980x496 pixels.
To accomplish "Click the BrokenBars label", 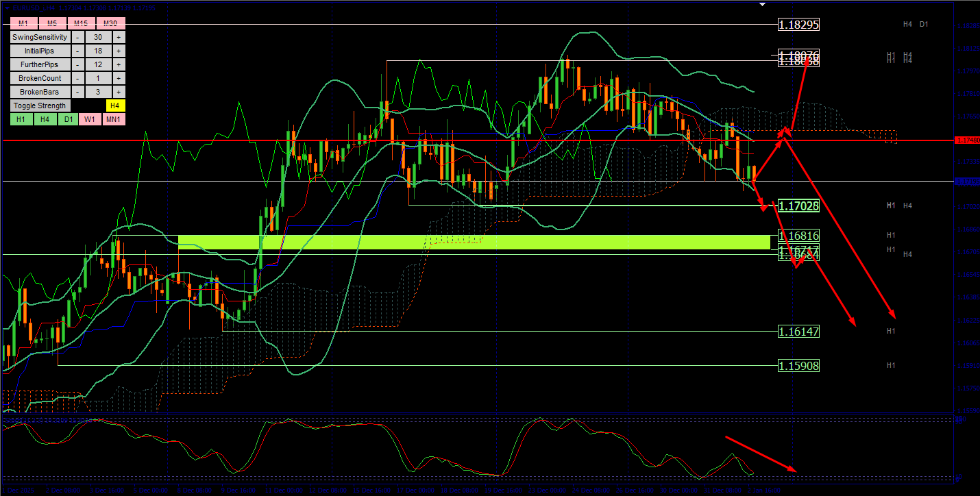I will coord(40,92).
